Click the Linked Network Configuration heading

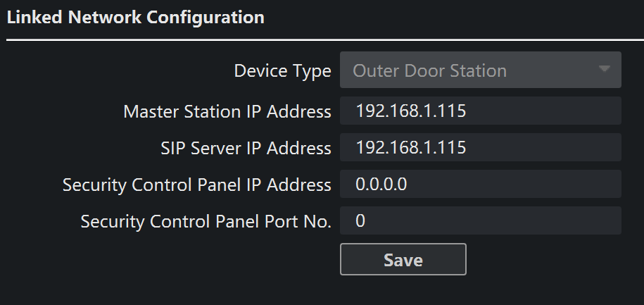tap(135, 18)
